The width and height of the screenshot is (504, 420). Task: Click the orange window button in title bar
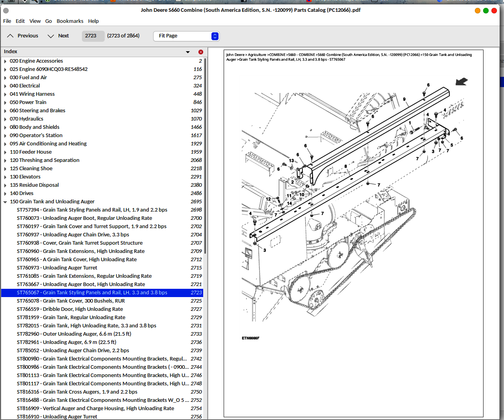pyautogui.click(x=478, y=11)
